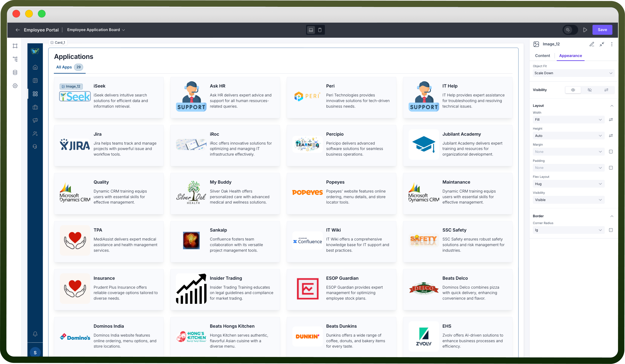The image size is (625, 364).
Task: Preview the app with the play icon
Action: 585,30
